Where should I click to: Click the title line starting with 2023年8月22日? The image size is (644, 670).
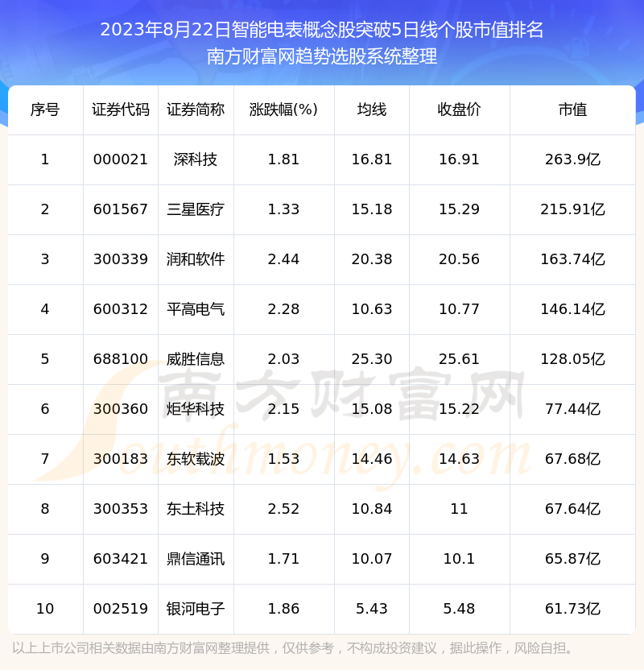tap(321, 30)
